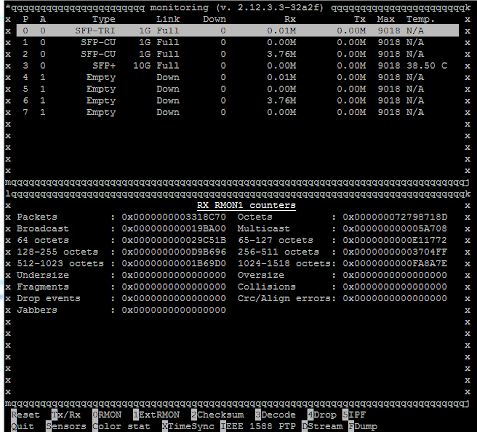Click the Packets counter value 0x0000000003318C70
The image size is (477, 432).
click(174, 217)
